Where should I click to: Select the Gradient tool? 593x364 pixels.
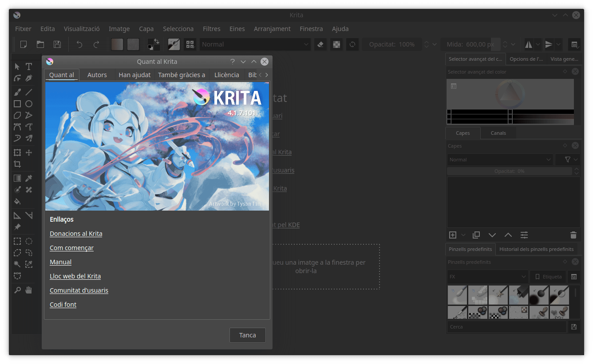17,178
